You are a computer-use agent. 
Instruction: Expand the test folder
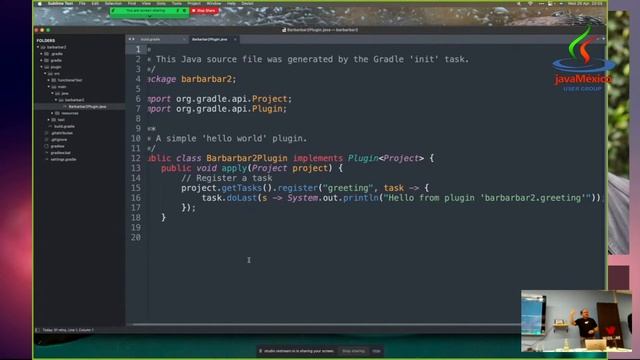[49, 120]
